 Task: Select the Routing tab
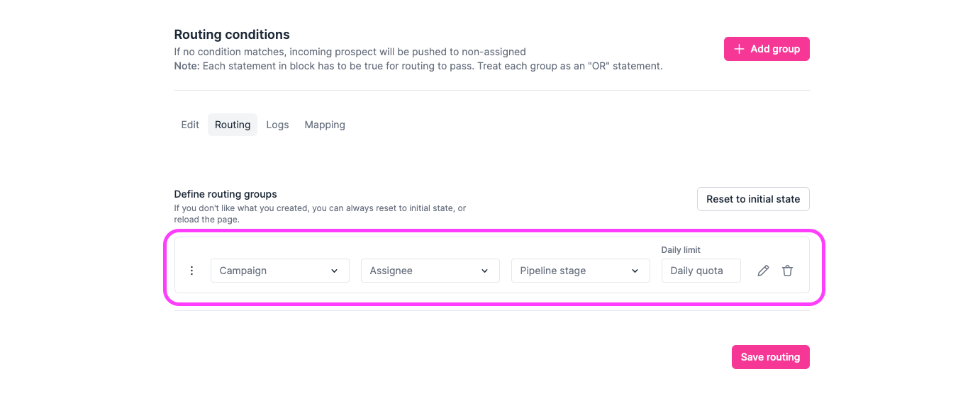[233, 125]
